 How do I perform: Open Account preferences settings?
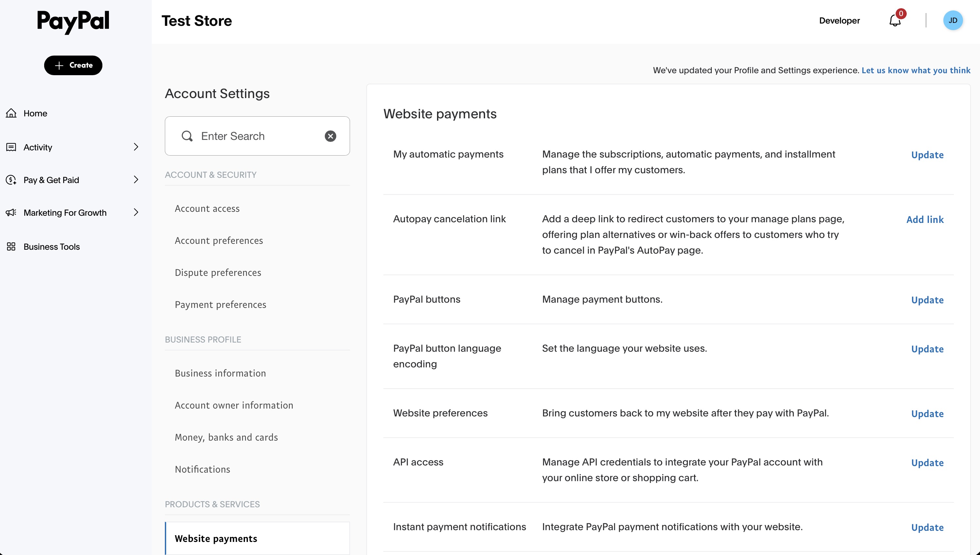[x=219, y=241]
